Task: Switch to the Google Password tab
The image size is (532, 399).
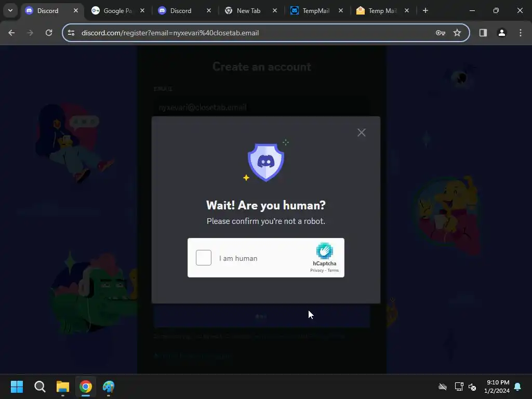Action: click(x=117, y=10)
